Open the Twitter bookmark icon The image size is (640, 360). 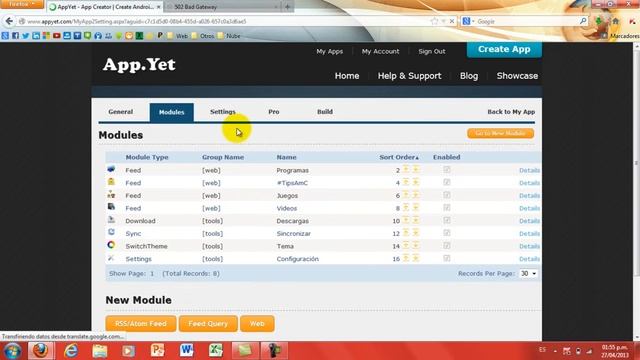tap(26, 36)
